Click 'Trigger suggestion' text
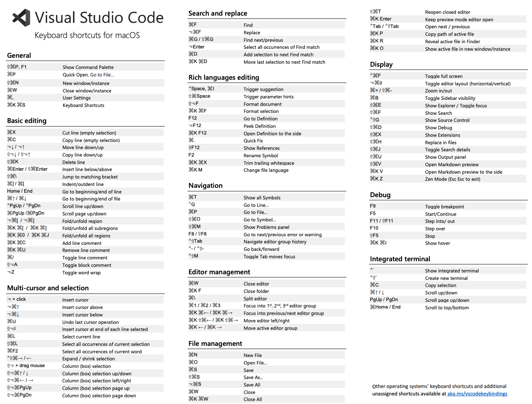Image resolution: width=532 pixels, height=404 pixels. [x=264, y=89]
